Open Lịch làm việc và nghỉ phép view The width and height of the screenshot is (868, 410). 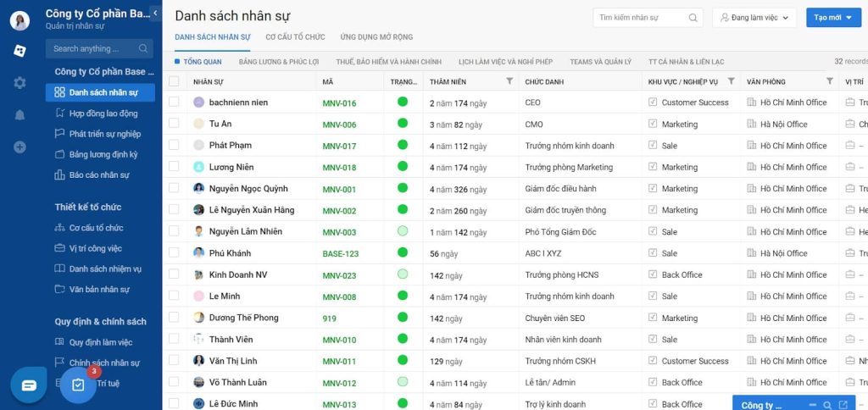pos(505,62)
